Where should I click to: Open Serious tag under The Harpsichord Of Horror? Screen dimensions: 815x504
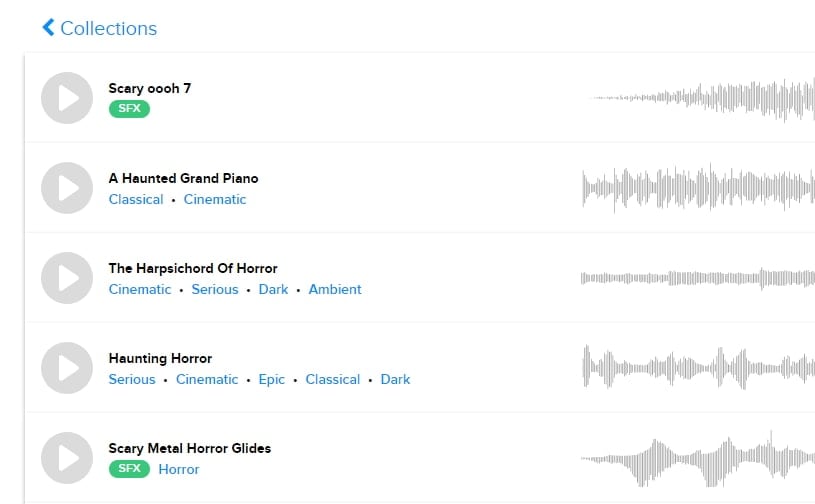(215, 289)
